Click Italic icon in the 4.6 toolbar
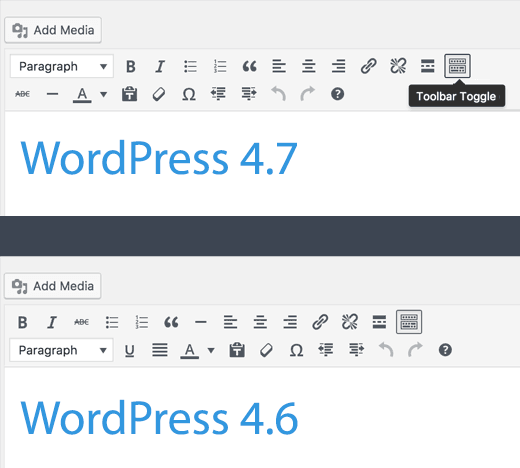The width and height of the screenshot is (520, 468). click(52, 322)
